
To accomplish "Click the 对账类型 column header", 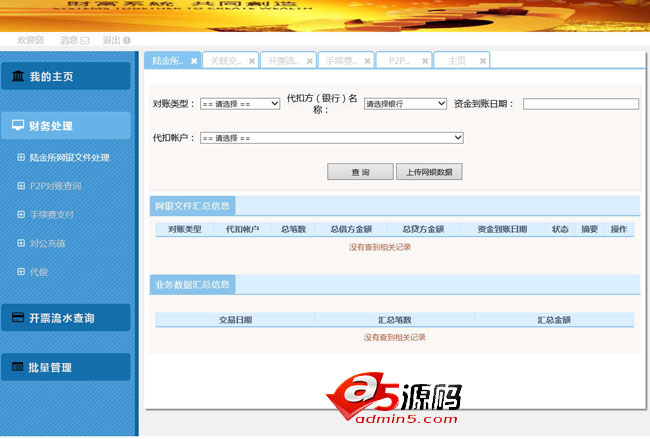I will [x=184, y=229].
